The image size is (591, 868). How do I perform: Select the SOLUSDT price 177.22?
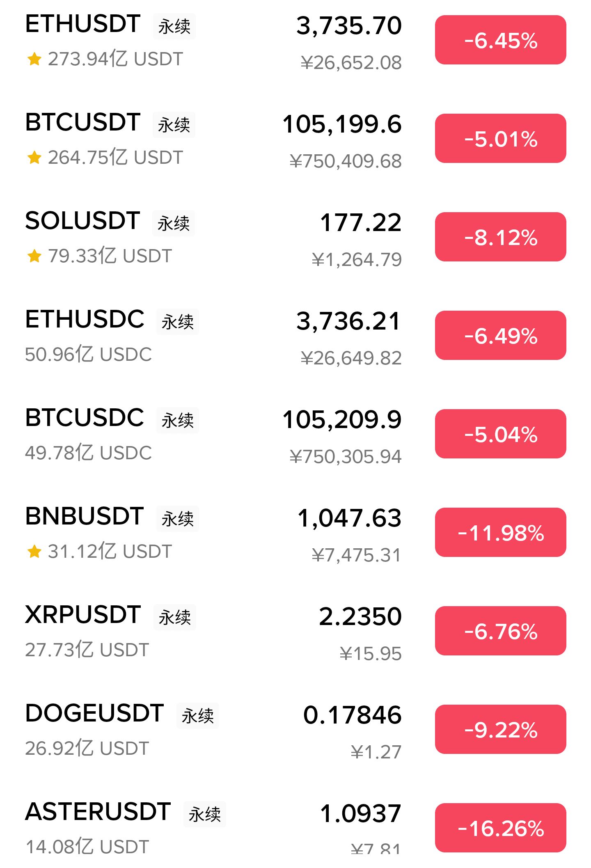point(360,222)
